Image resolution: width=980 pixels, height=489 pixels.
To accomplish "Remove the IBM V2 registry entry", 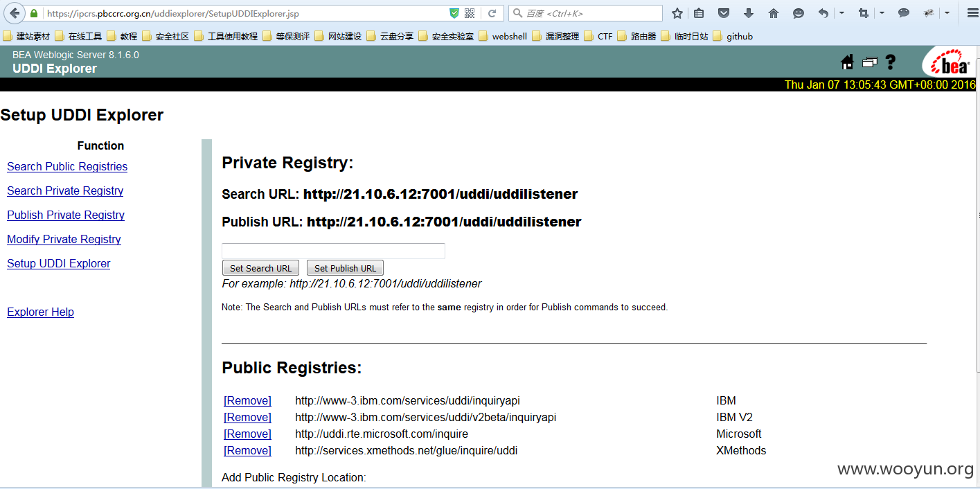I will [x=247, y=417].
